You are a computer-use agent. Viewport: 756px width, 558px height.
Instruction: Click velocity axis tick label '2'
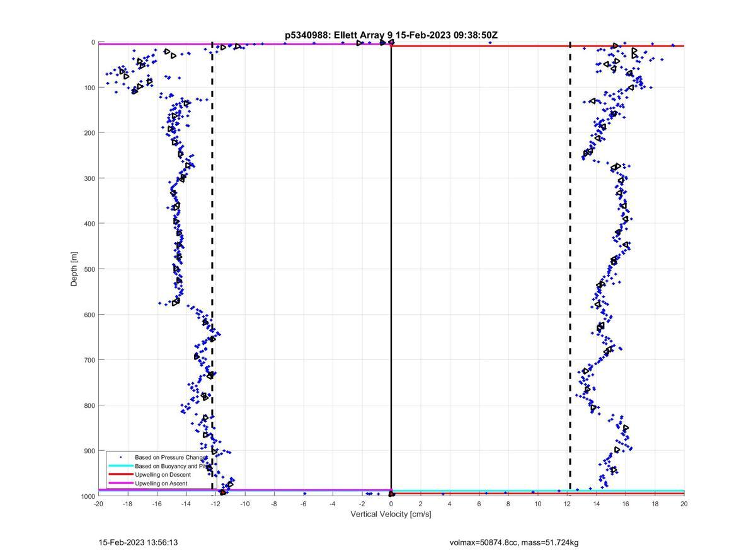pos(420,504)
